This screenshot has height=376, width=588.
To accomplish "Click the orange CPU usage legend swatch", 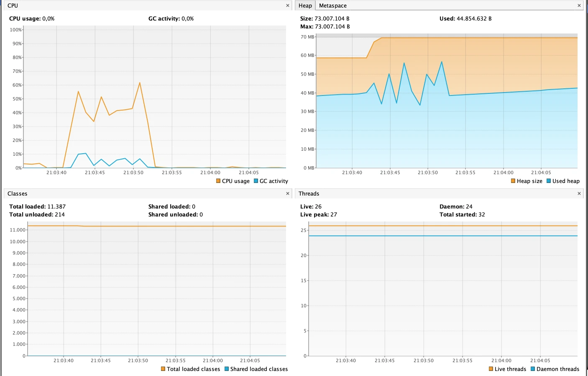I will click(218, 181).
